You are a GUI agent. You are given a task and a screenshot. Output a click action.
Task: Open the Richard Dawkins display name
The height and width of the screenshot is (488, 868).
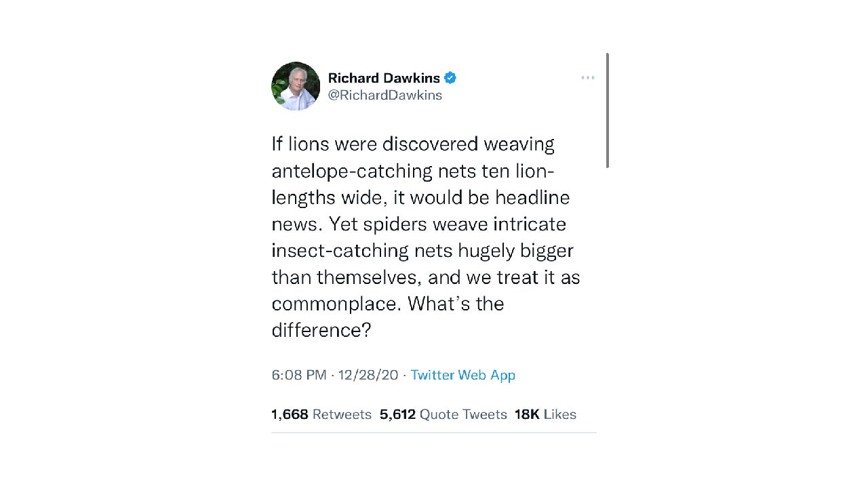pyautogui.click(x=384, y=78)
